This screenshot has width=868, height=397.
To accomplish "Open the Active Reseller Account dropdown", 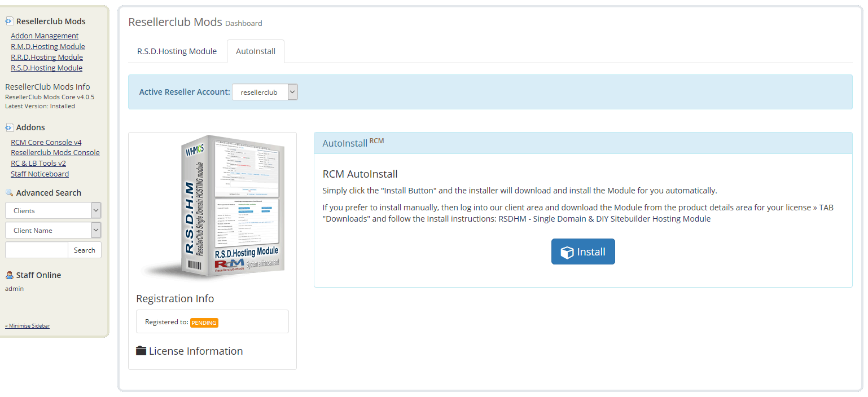I will tap(265, 92).
